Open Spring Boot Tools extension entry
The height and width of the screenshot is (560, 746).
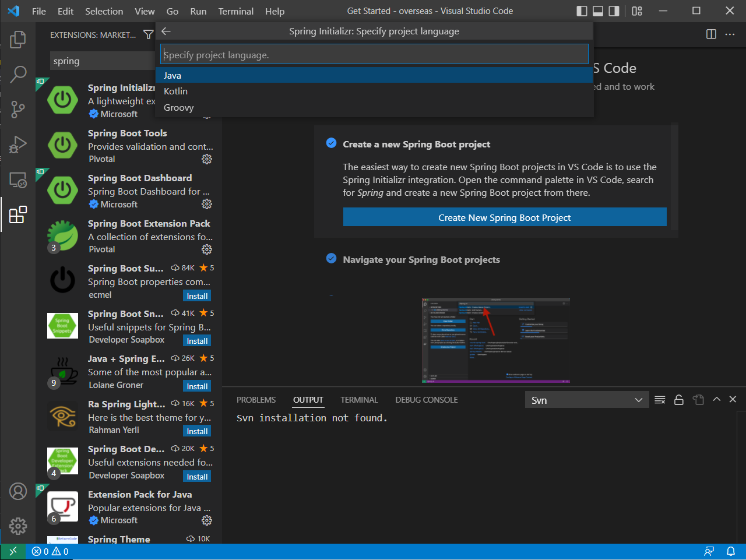point(129,146)
